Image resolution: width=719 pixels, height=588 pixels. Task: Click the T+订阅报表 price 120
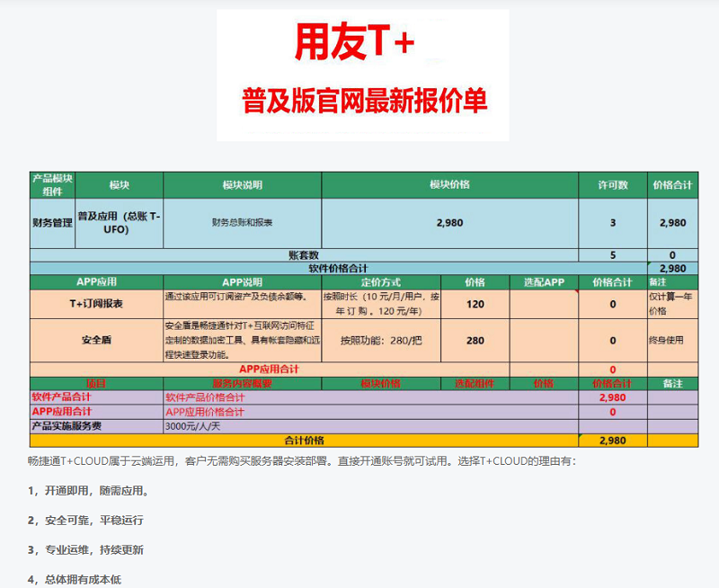click(475, 304)
